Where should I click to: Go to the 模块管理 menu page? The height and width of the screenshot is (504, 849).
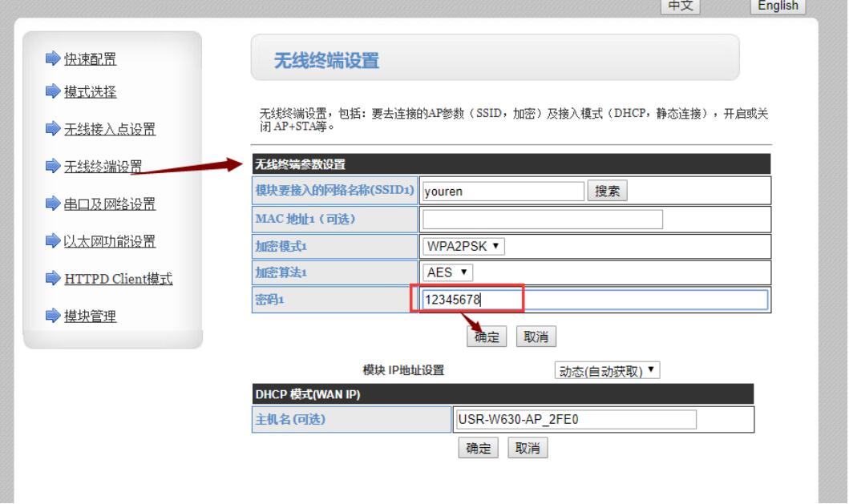click(x=90, y=317)
